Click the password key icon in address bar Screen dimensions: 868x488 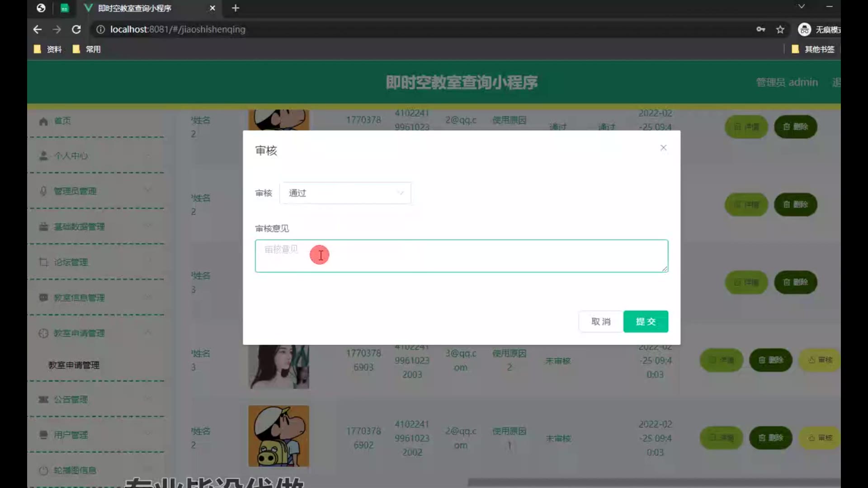(761, 29)
